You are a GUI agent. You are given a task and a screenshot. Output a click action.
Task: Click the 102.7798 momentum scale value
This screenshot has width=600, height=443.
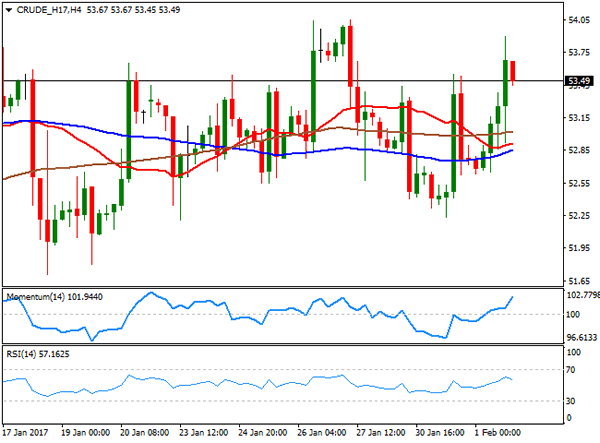pos(582,295)
